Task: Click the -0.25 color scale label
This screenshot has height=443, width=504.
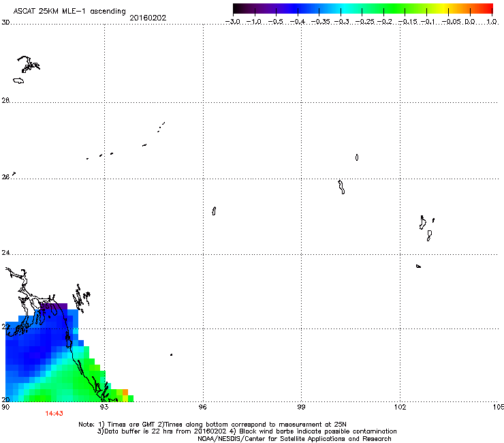Action: pos(363,22)
